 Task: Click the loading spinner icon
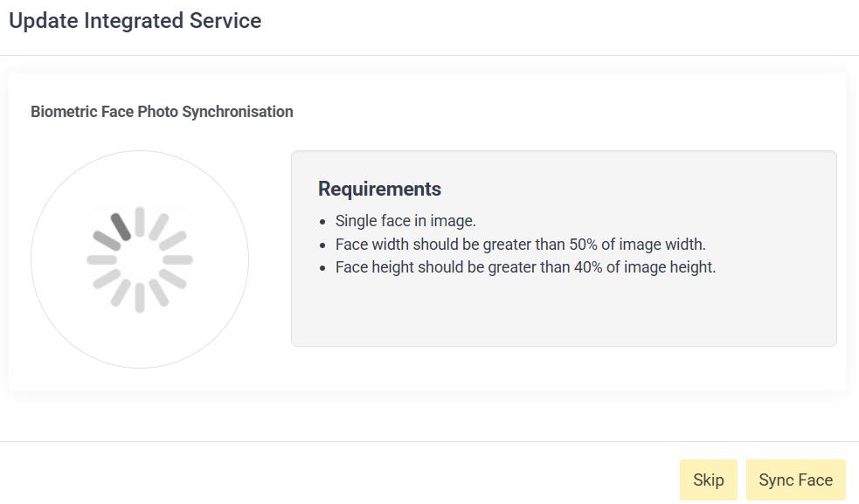pos(140,260)
